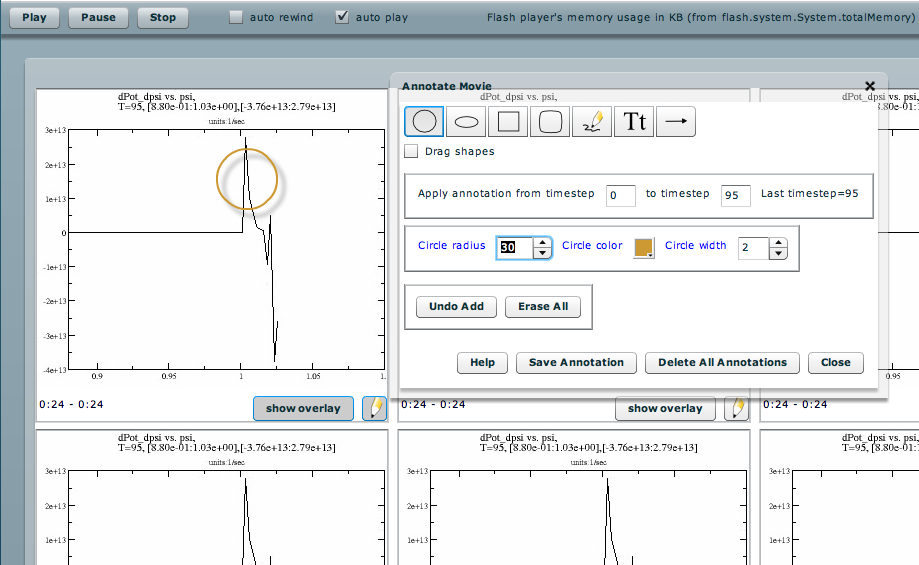919x565 pixels.
Task: Select the freehand pencil drawing tool
Action: [x=592, y=121]
